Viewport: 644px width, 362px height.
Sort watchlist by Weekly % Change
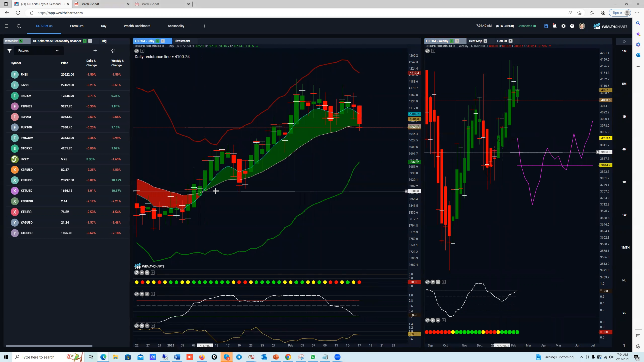117,63
